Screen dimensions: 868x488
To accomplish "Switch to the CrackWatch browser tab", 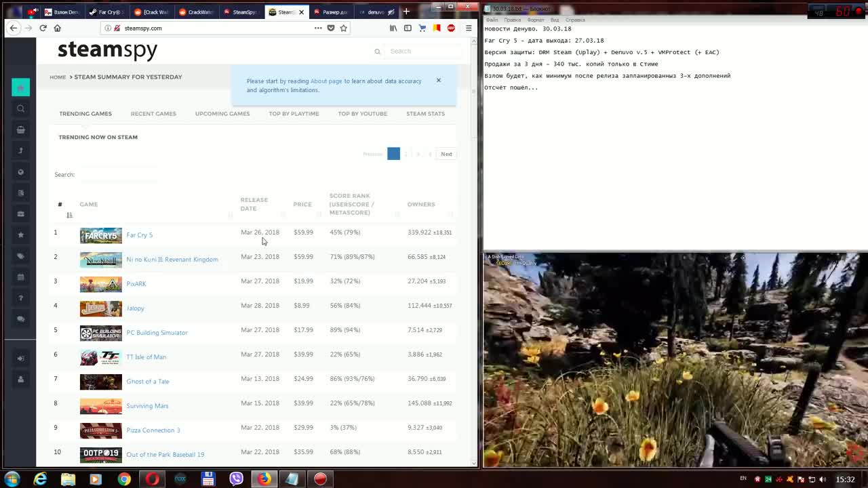I will pos(195,12).
